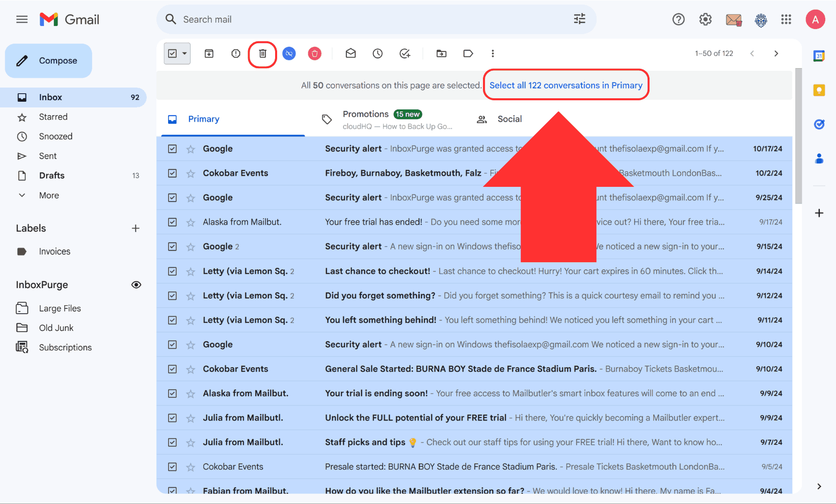
Task: Open the select-all checkbox dropdown arrow
Action: point(184,53)
